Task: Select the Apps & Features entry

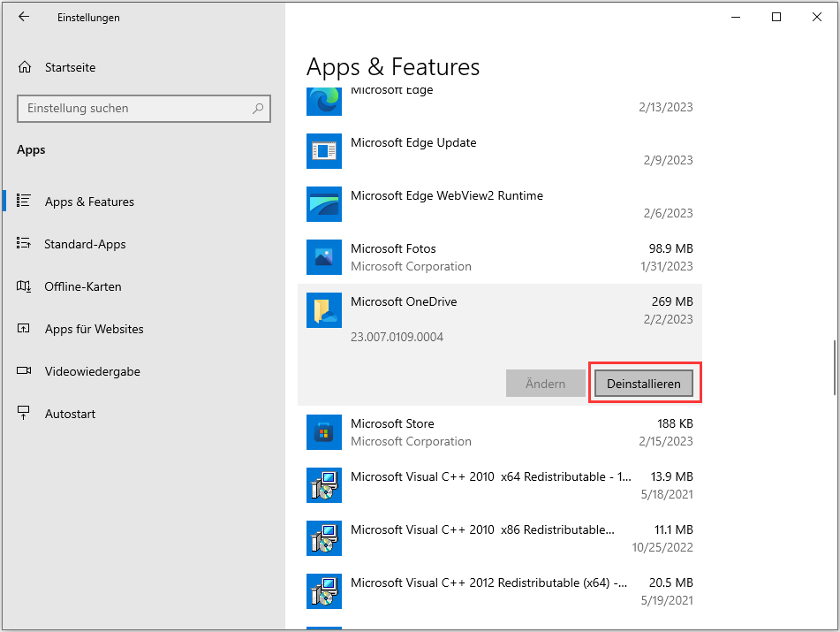Action: click(88, 201)
